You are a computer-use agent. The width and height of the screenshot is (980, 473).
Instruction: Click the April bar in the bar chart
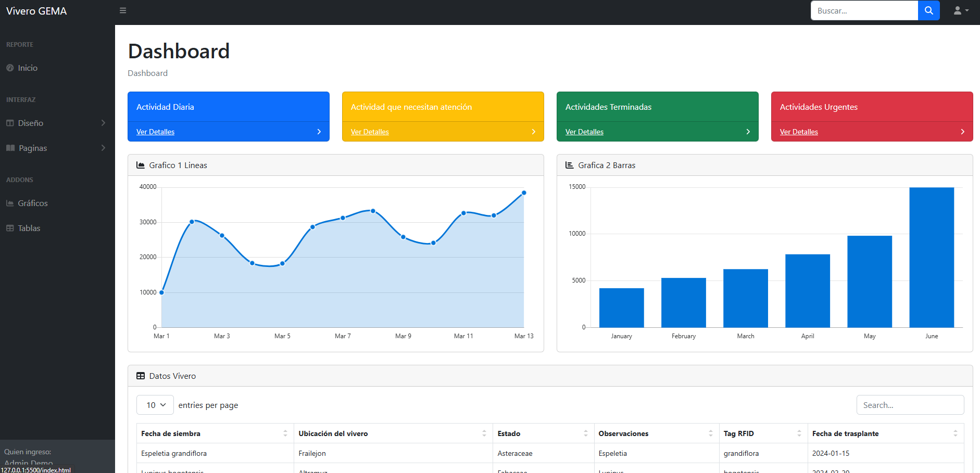(x=808, y=291)
